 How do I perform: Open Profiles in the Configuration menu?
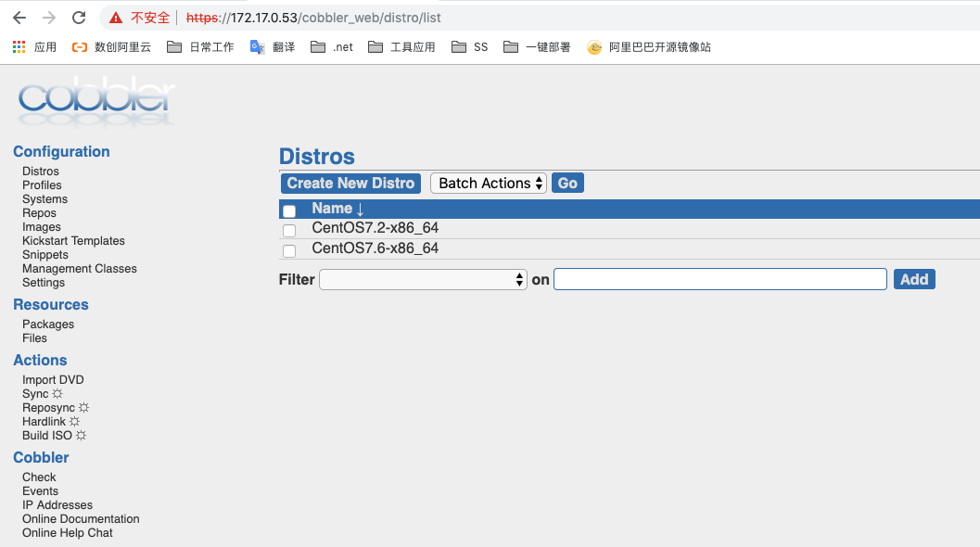coord(42,185)
